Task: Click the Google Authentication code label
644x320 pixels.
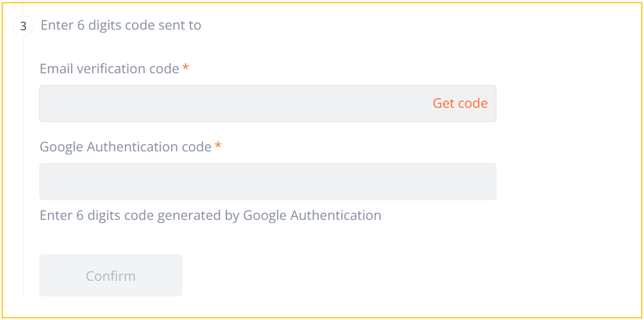Action: click(124, 146)
